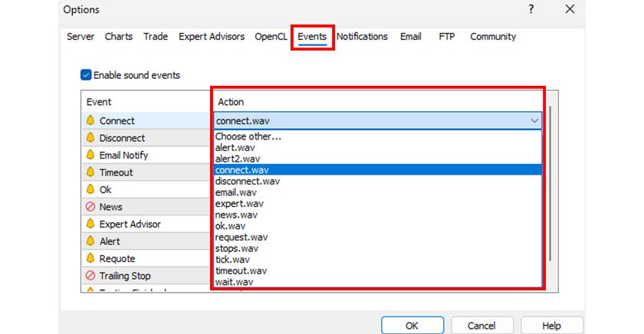
Task: Click the bell icon next to Disconnect
Action: tap(90, 138)
